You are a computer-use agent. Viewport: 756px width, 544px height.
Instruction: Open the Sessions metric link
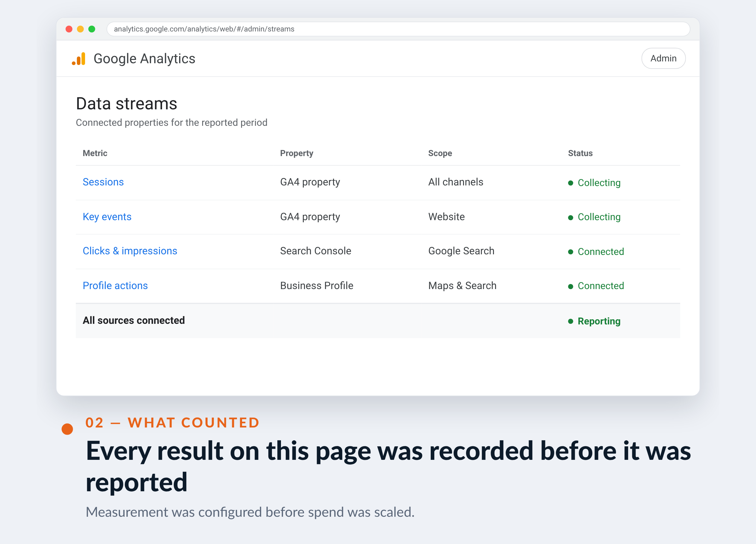pos(103,182)
